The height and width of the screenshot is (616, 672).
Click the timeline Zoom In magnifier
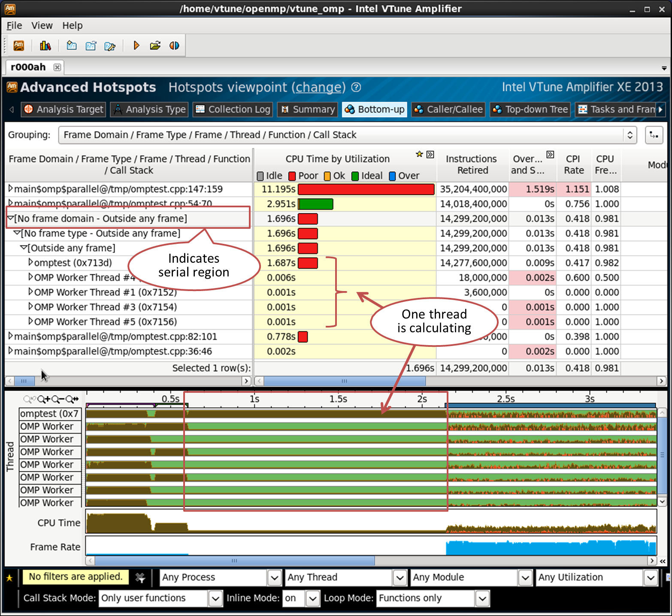point(44,400)
